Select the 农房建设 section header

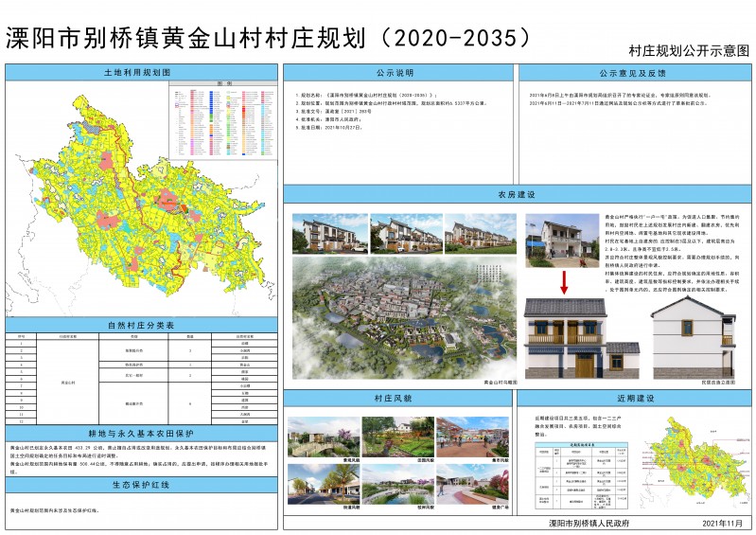[x=517, y=194]
